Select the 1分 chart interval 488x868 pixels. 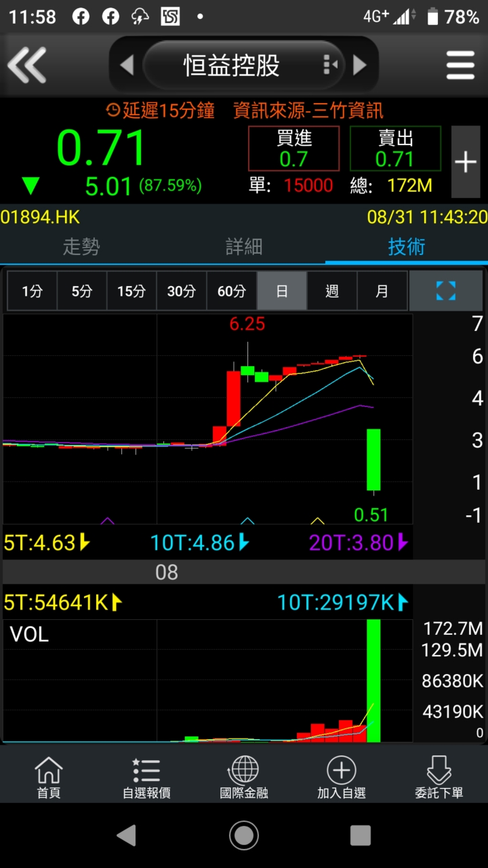32,291
